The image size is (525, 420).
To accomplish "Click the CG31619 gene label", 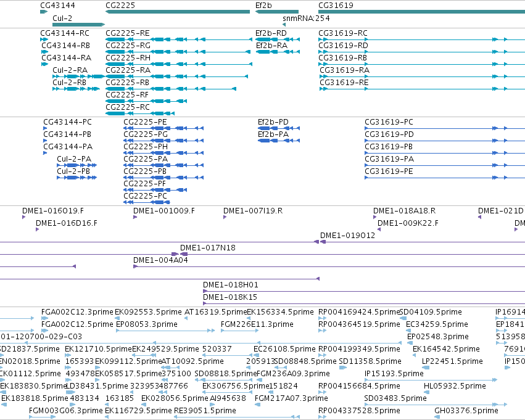I will click(x=336, y=6).
